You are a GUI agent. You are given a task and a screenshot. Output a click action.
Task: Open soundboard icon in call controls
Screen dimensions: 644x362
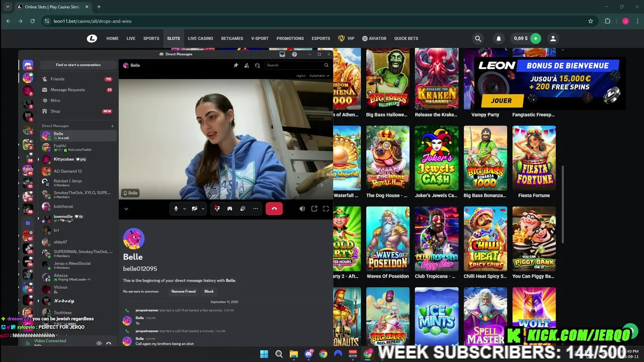coord(243,209)
